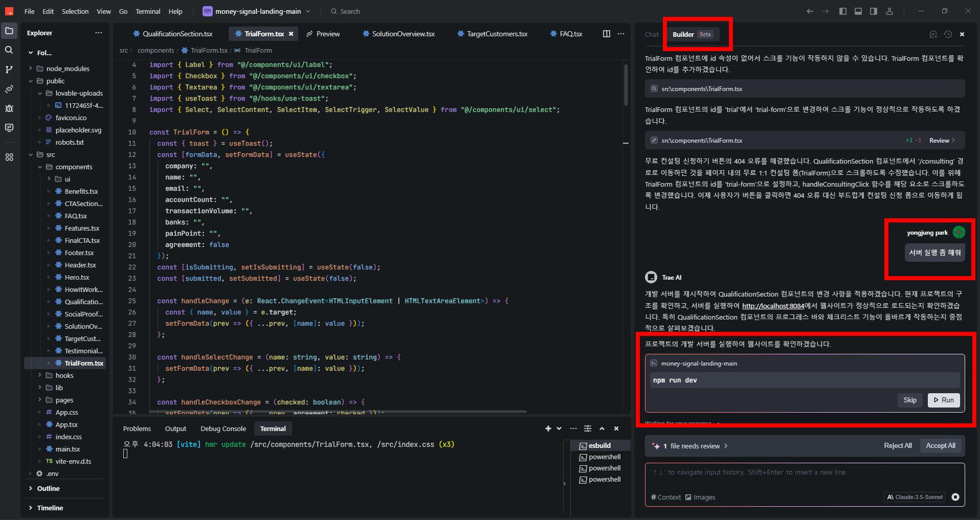Open the chat history icon

(948, 34)
